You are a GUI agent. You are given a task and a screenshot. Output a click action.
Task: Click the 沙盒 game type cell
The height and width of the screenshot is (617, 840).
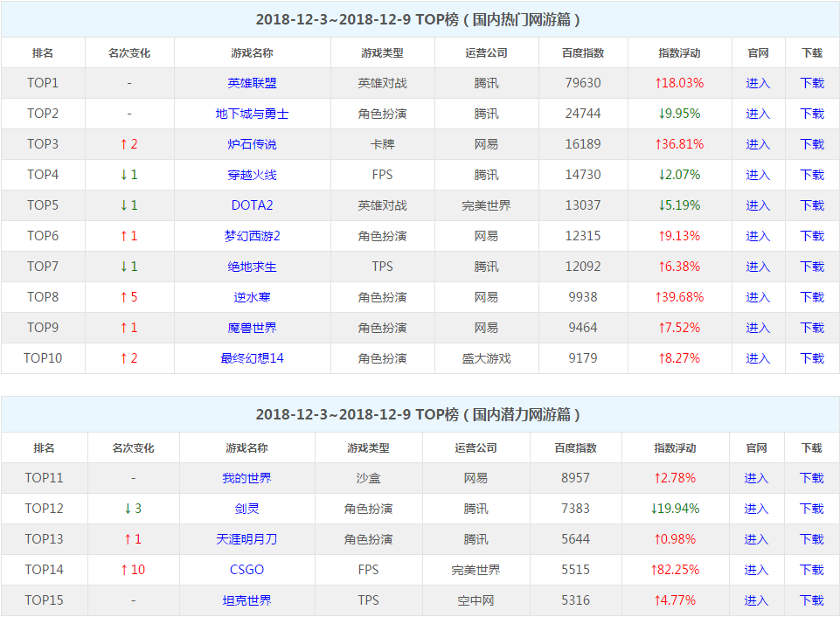click(x=369, y=478)
